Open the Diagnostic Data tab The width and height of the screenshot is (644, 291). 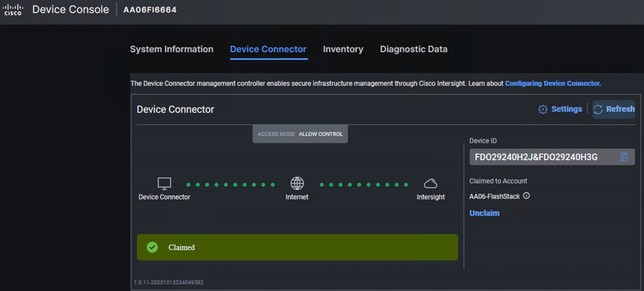(x=413, y=49)
